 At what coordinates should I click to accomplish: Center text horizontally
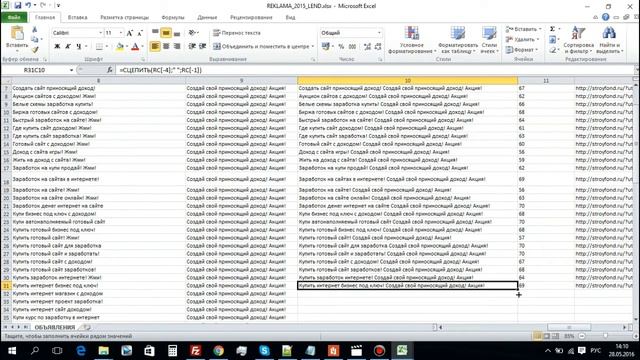coord(166,46)
